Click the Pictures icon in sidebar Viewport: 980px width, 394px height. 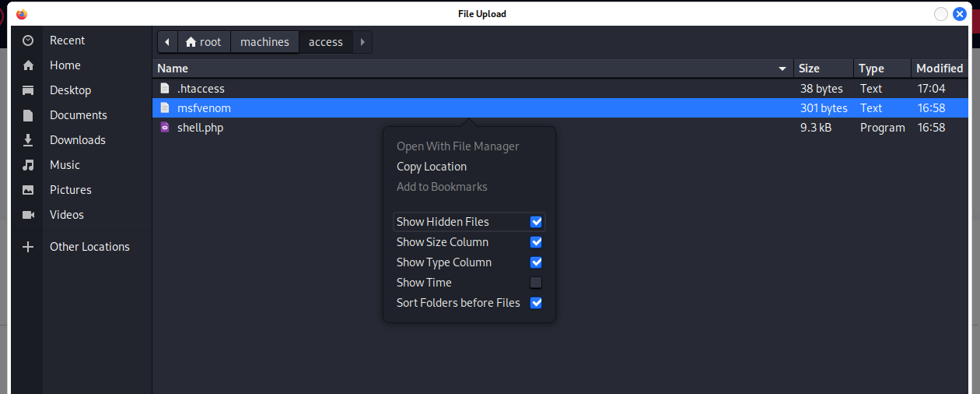point(28,190)
